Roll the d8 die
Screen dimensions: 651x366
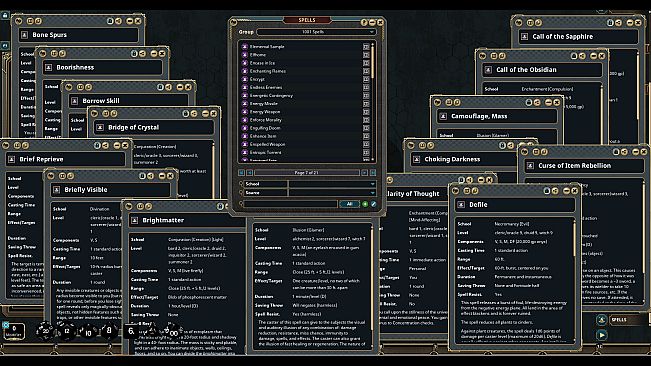(109, 331)
